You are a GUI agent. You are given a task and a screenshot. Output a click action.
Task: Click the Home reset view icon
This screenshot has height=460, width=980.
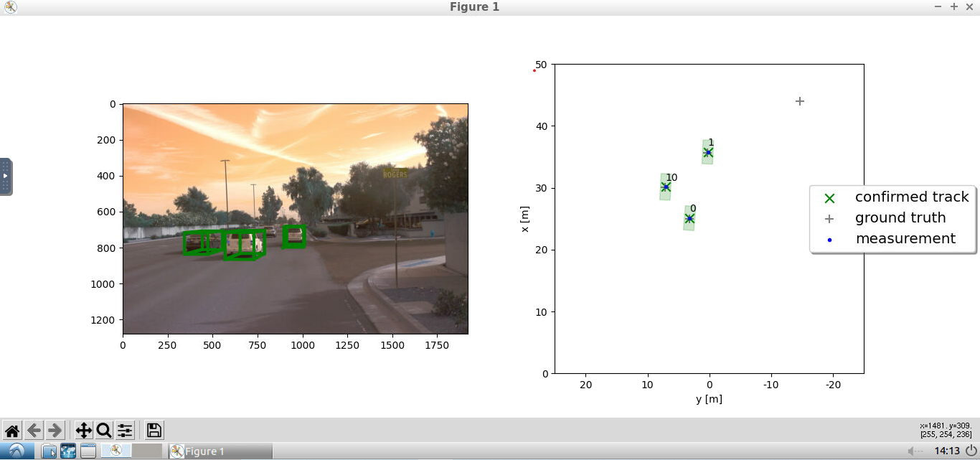13,430
